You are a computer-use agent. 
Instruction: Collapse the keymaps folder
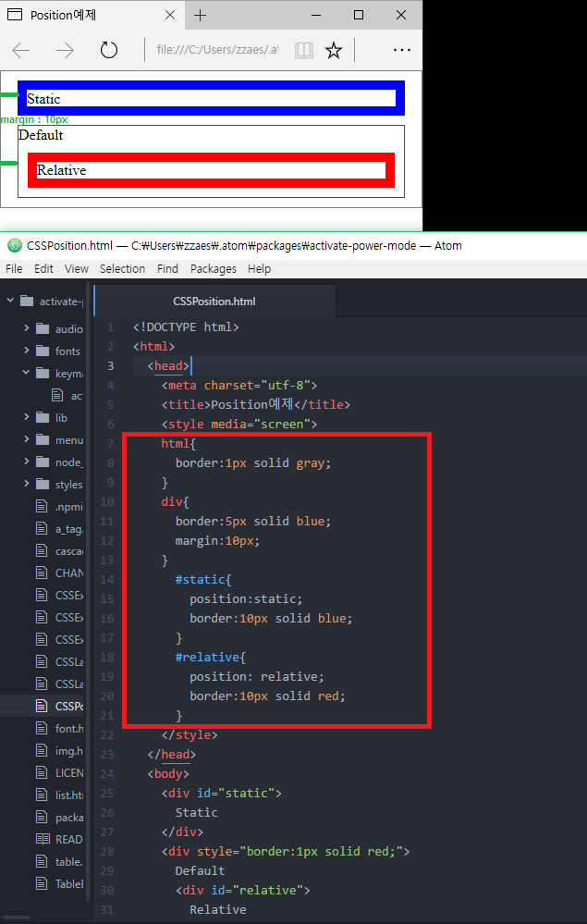click(27, 373)
